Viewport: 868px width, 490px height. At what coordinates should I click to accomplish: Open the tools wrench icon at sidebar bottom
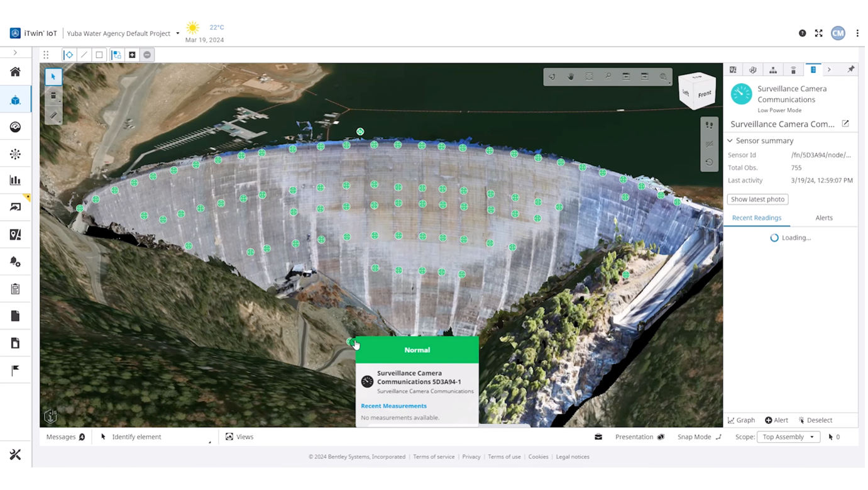16,454
